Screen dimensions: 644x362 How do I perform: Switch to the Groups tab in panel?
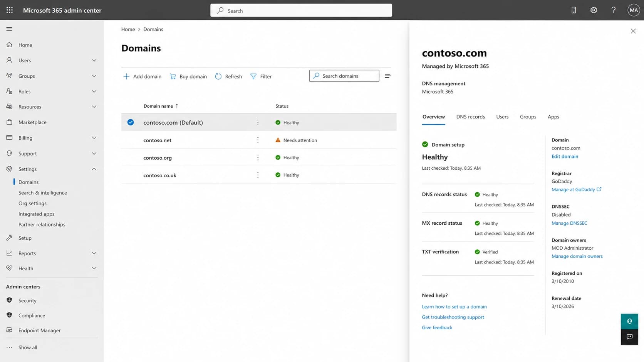[528, 117]
